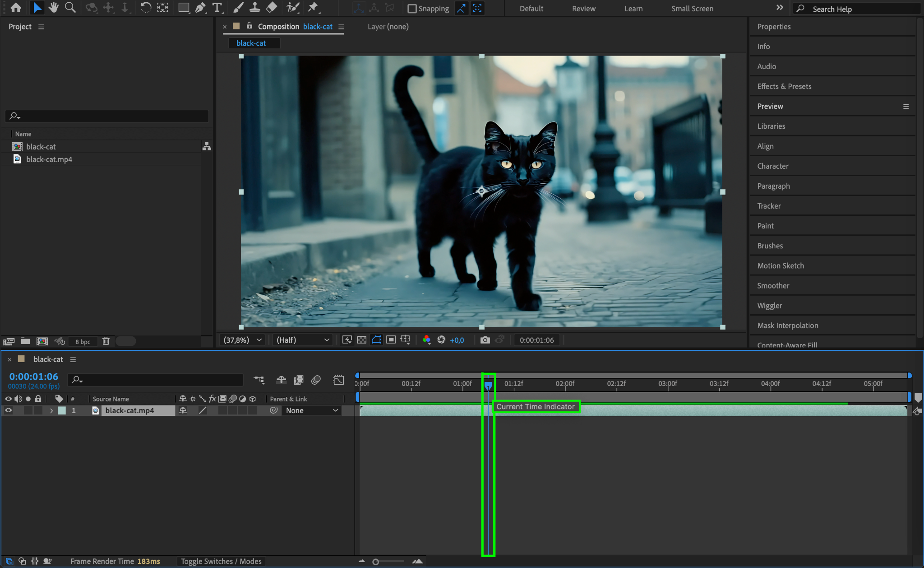
Task: Select the Puppet Pin tool
Action: [x=313, y=8]
